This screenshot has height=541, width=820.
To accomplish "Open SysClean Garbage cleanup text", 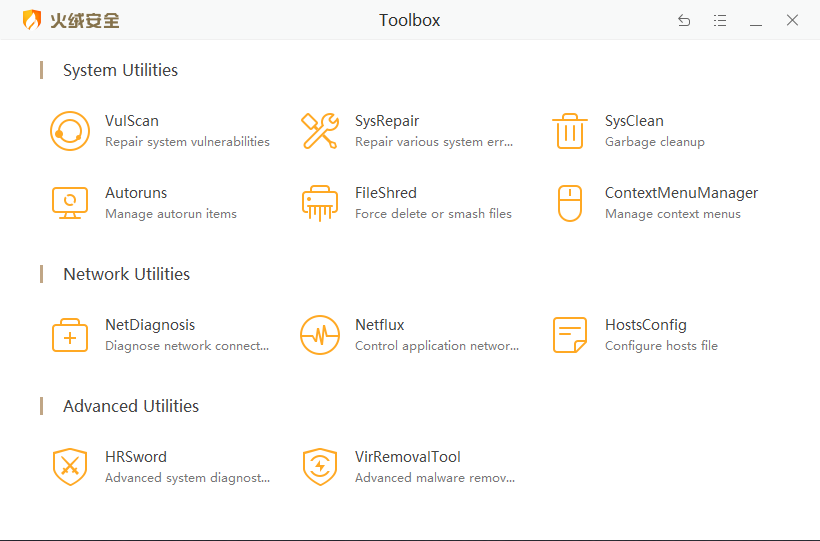I will click(x=654, y=142).
